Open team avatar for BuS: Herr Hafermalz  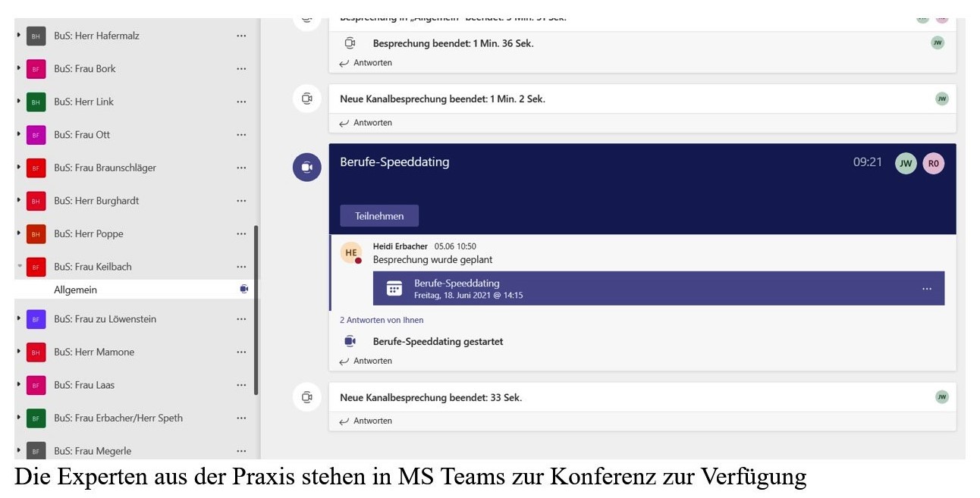click(x=36, y=36)
